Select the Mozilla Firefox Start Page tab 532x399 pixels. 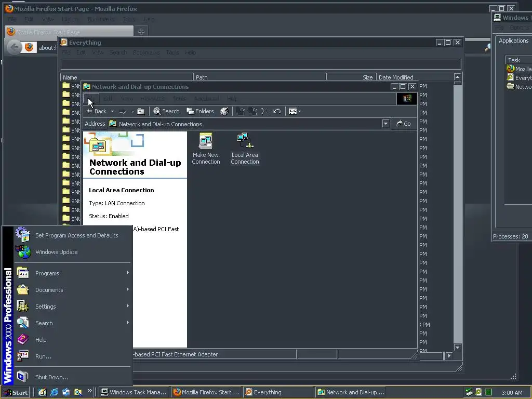[70, 32]
